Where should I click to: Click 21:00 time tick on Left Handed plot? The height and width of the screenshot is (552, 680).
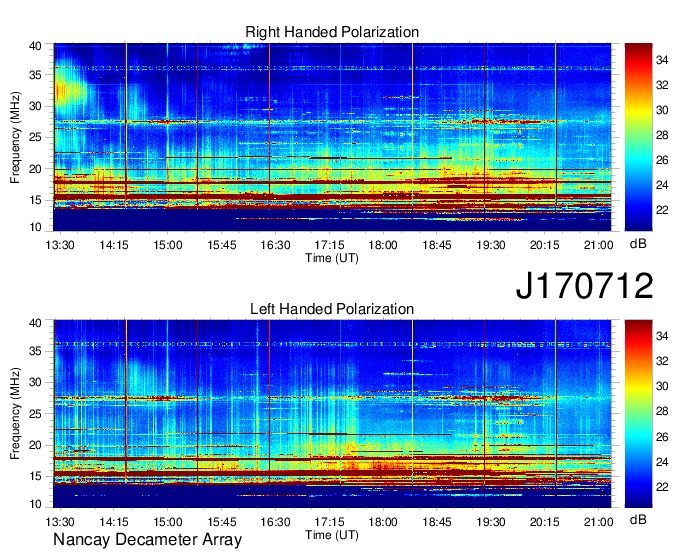tap(598, 522)
